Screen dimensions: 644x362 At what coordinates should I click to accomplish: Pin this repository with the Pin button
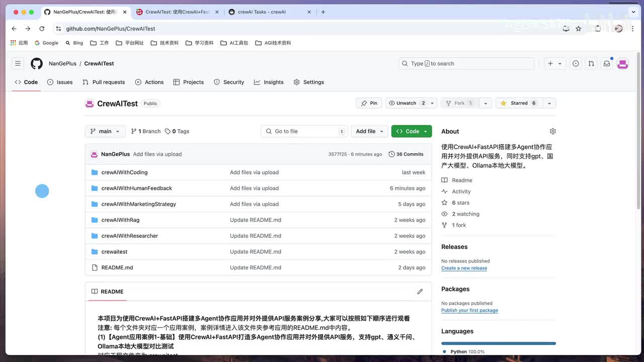point(369,103)
